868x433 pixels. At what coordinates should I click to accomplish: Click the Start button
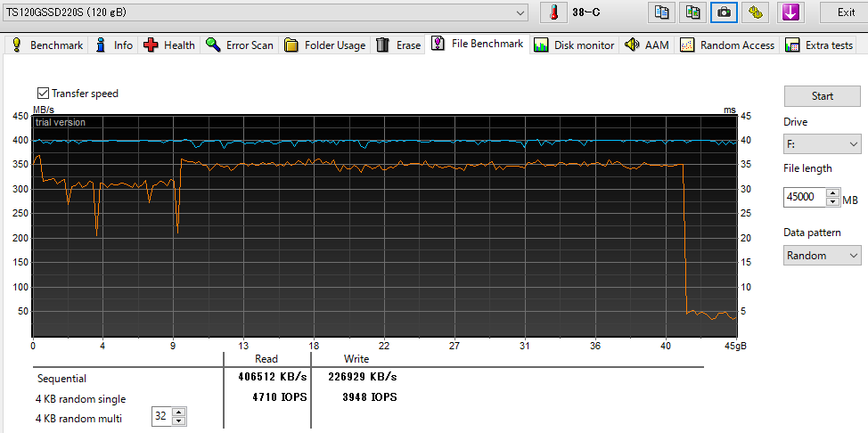point(822,96)
